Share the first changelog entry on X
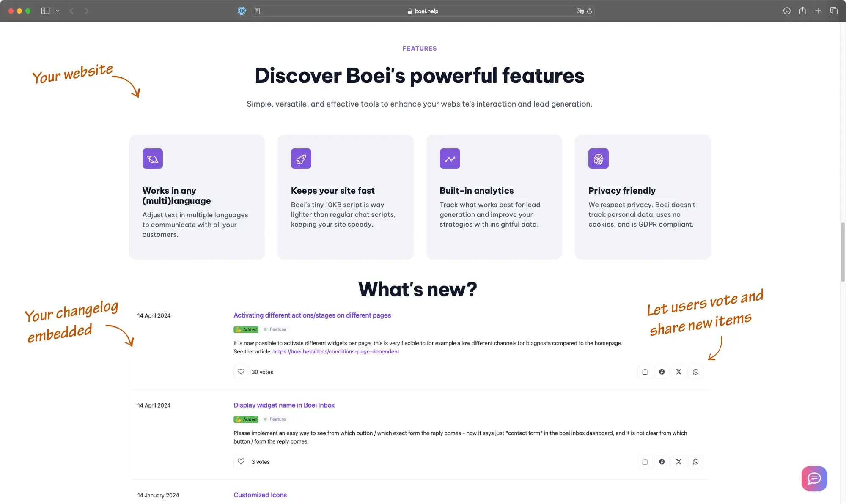 tap(678, 372)
